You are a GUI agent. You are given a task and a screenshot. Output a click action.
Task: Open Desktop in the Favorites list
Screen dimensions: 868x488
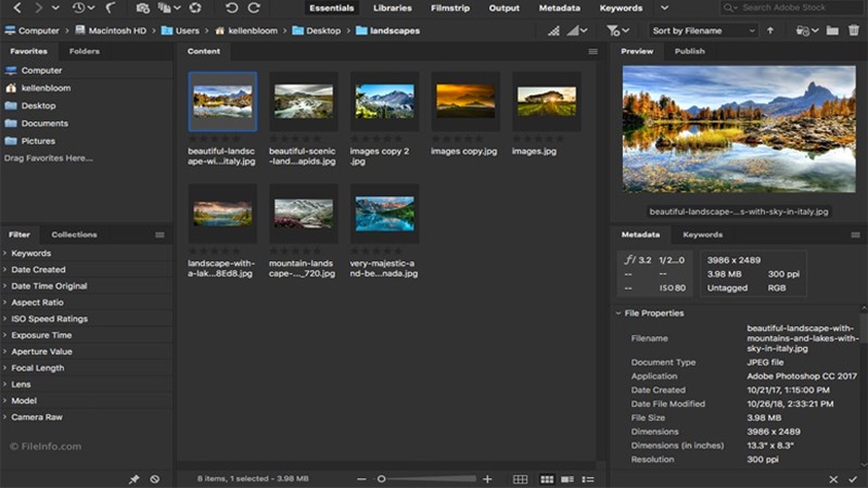point(39,106)
